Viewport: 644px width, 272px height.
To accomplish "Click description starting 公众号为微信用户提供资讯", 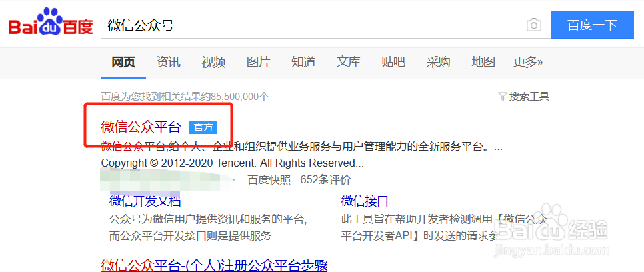I will click(208, 227).
